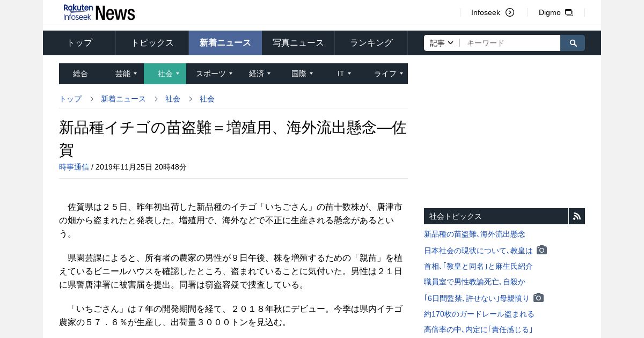Select the 新着ニュース main tab
The width and height of the screenshot is (644, 338).
225,43
